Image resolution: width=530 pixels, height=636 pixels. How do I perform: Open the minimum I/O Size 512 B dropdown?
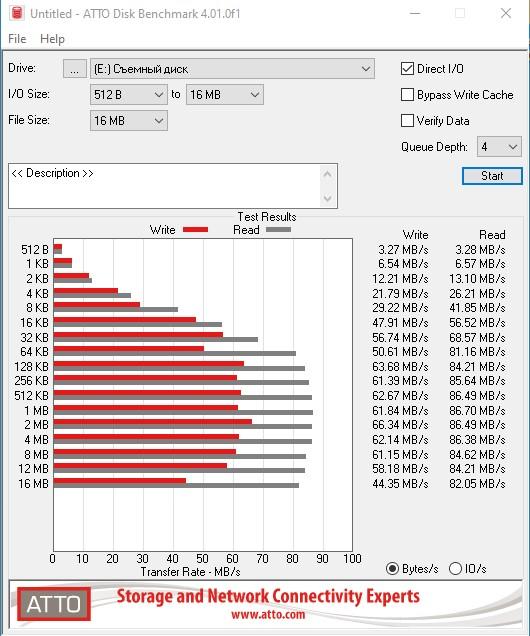pos(129,95)
